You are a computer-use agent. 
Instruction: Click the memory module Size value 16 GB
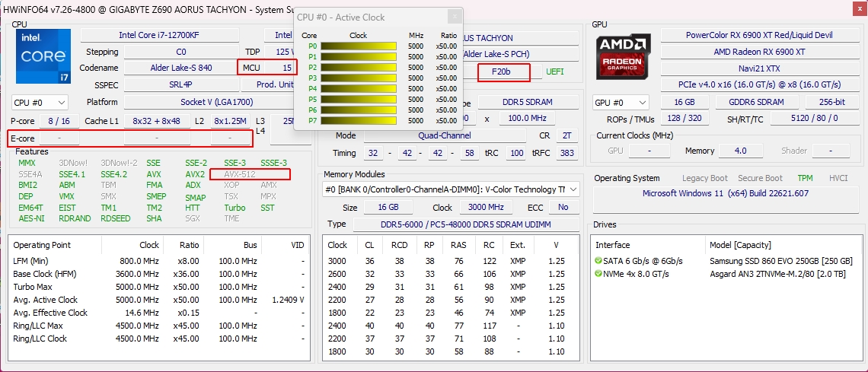(388, 207)
